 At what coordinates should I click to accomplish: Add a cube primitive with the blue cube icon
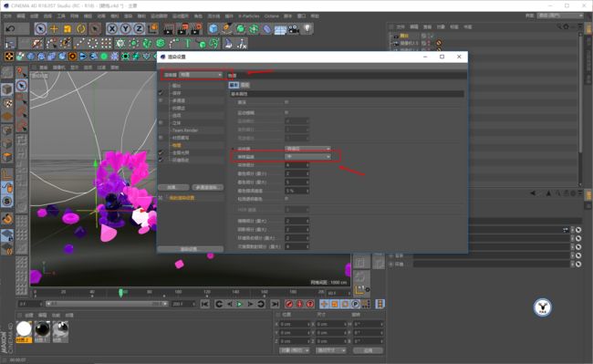(213, 28)
